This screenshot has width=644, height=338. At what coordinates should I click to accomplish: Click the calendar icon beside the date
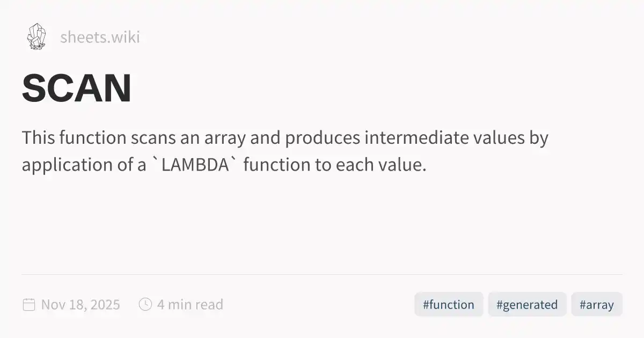click(28, 305)
